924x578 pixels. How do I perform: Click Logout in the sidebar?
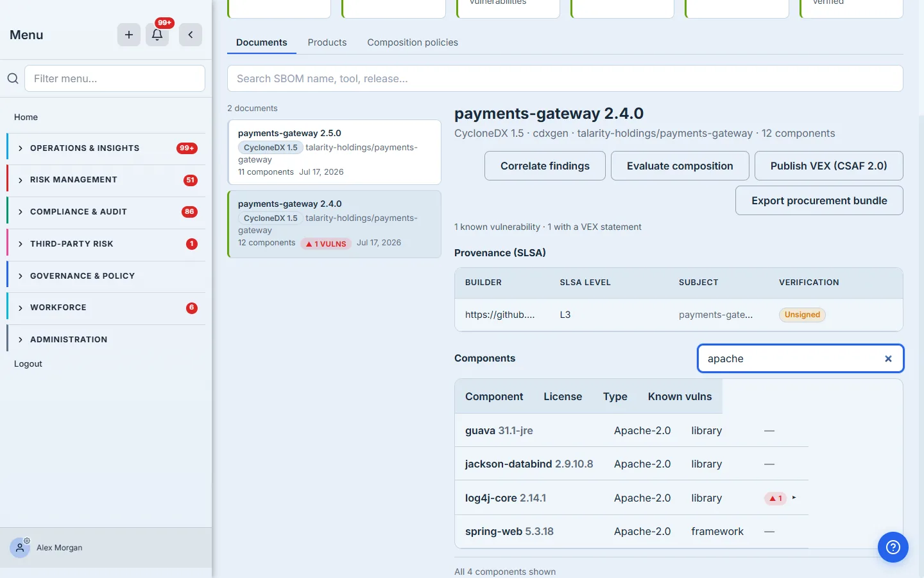(28, 363)
